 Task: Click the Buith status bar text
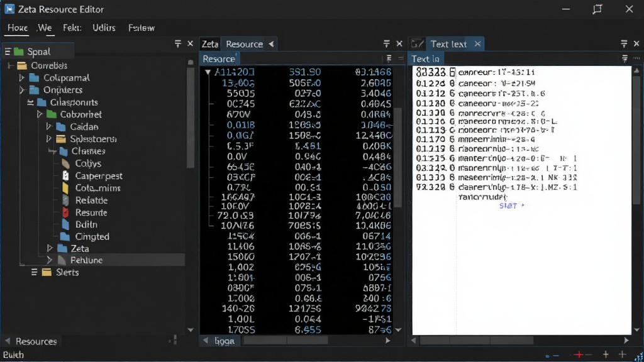13,355
